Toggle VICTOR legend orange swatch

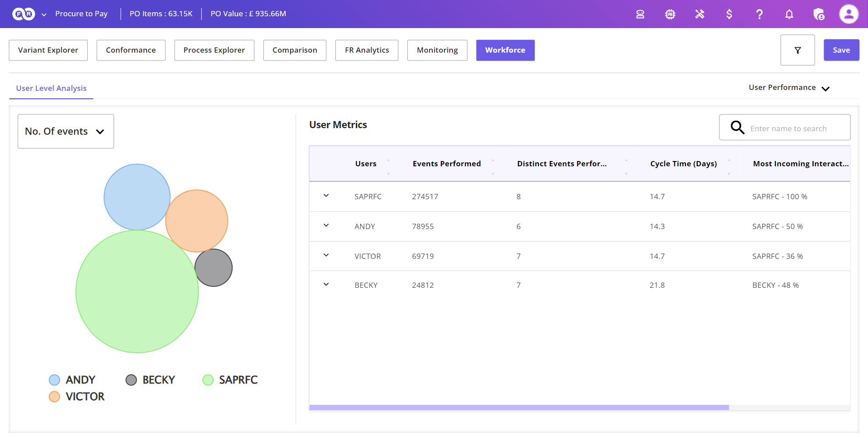54,397
